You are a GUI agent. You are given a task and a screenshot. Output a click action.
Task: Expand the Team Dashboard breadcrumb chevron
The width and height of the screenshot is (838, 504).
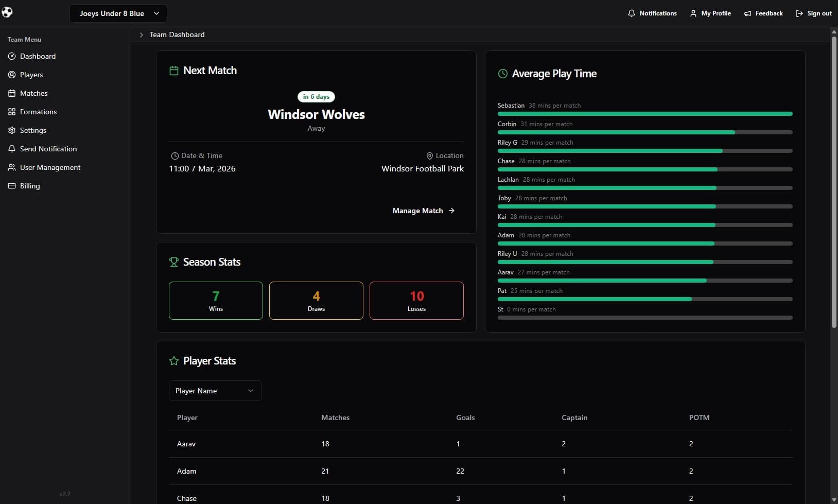142,35
